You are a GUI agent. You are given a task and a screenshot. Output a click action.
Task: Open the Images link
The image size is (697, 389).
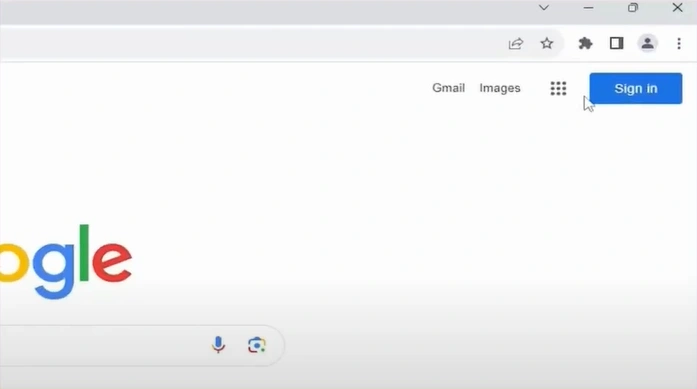(500, 88)
